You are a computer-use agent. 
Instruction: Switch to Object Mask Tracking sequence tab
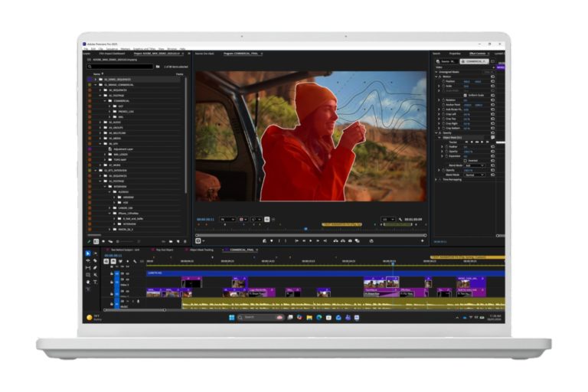click(201, 250)
